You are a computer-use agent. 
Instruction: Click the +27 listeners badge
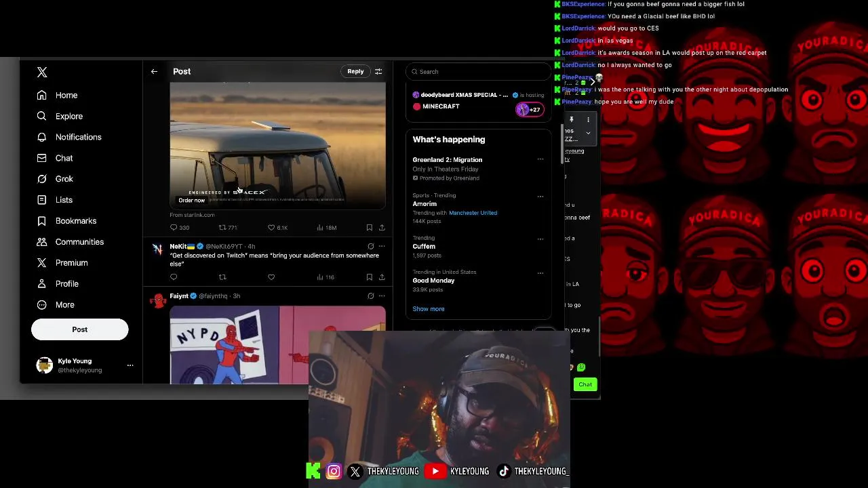[530, 109]
